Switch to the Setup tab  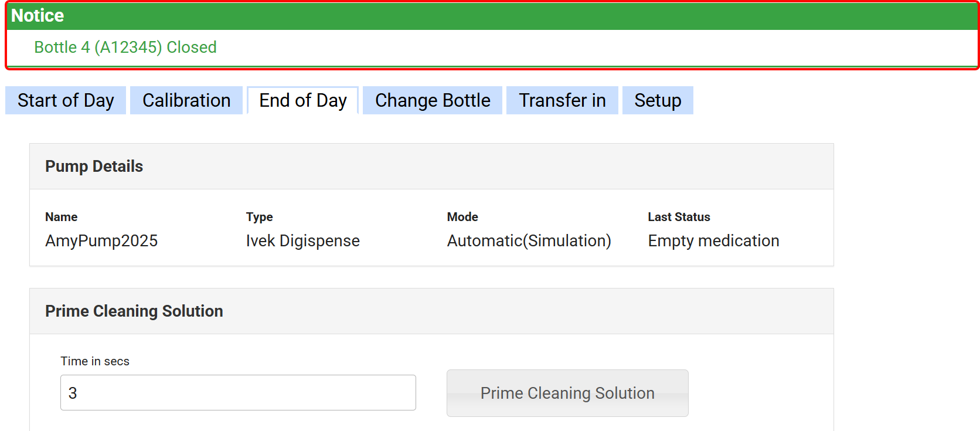[658, 100]
